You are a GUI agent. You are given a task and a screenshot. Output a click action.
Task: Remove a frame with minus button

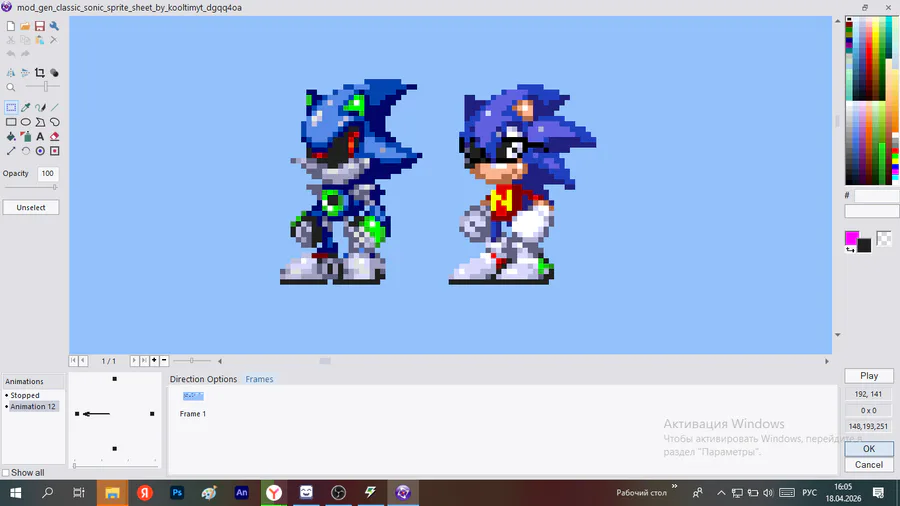pyautogui.click(x=164, y=360)
